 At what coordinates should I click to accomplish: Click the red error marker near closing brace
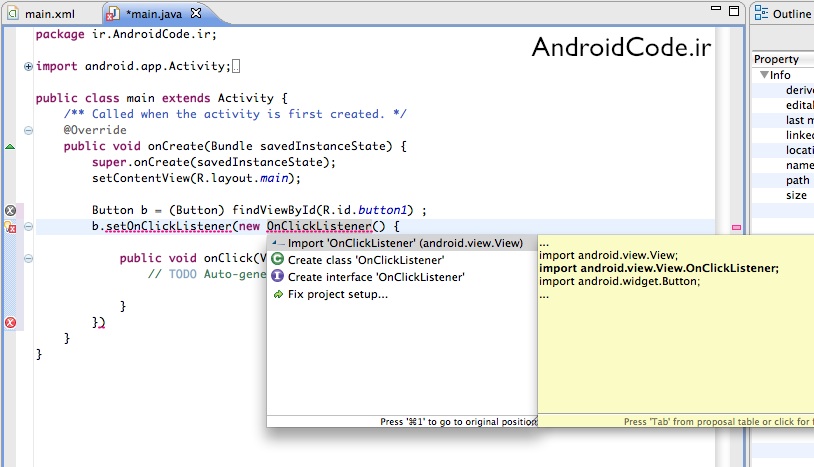point(11,322)
